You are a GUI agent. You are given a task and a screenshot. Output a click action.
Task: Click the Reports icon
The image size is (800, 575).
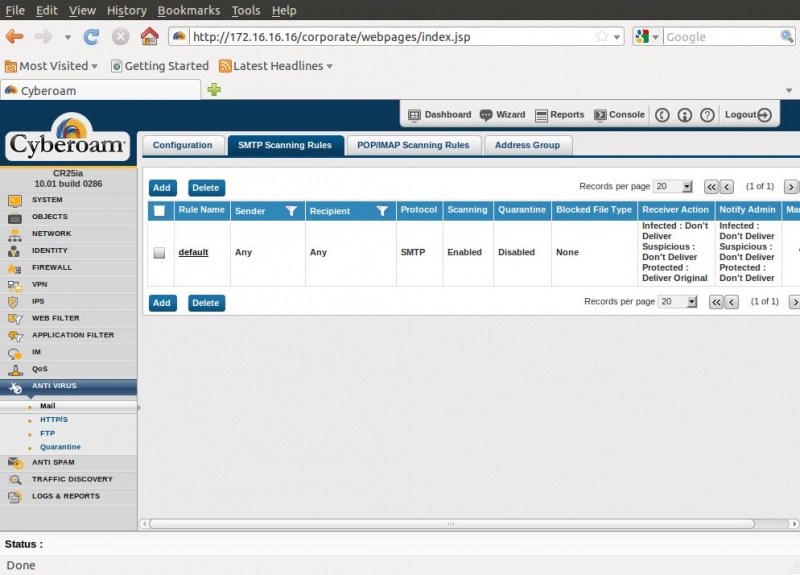(541, 116)
